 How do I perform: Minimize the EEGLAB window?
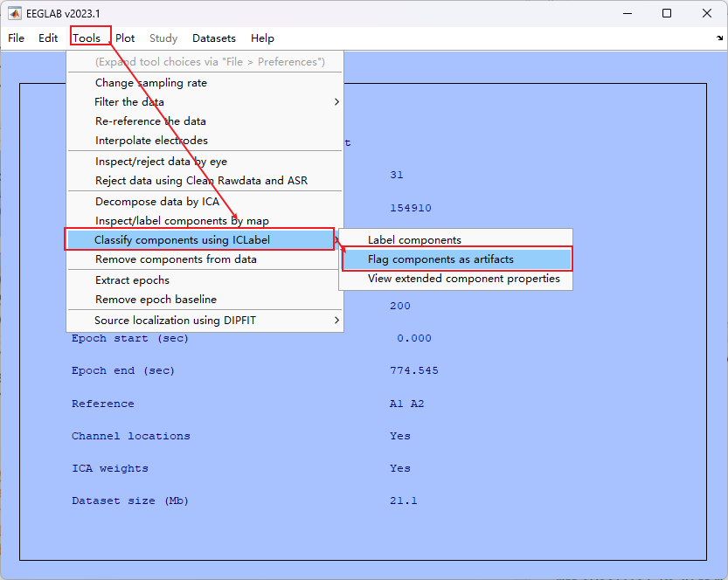pyautogui.click(x=627, y=13)
